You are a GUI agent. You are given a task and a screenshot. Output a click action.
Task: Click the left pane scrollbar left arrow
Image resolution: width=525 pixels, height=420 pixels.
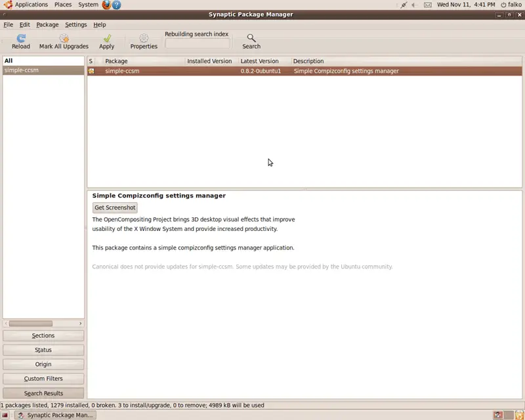pyautogui.click(x=6, y=324)
